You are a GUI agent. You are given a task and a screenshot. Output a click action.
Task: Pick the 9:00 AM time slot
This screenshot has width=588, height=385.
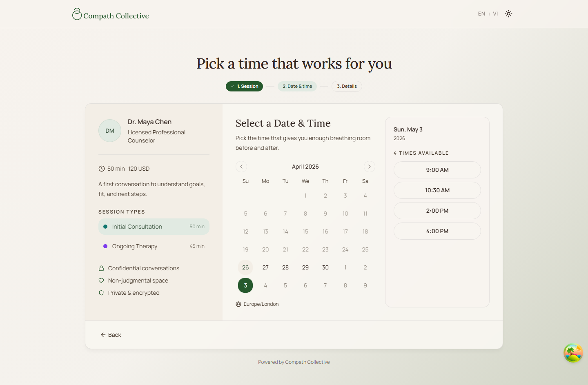[x=437, y=170]
